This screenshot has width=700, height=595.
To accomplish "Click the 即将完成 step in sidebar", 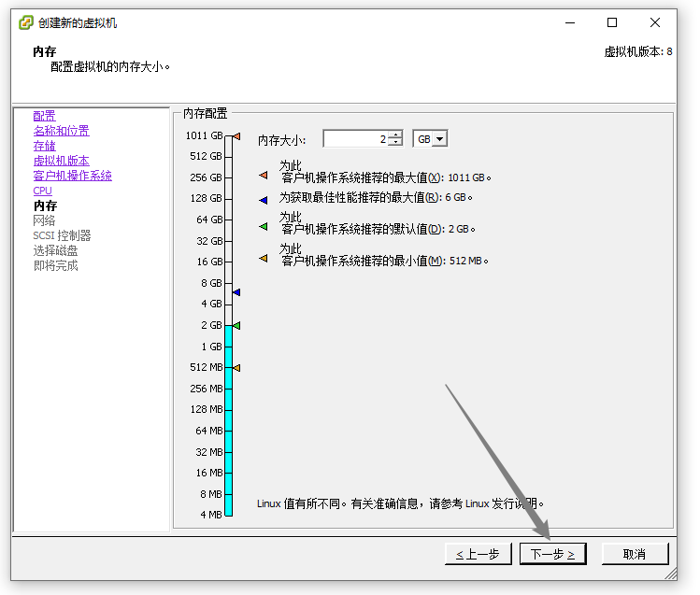I will [55, 266].
